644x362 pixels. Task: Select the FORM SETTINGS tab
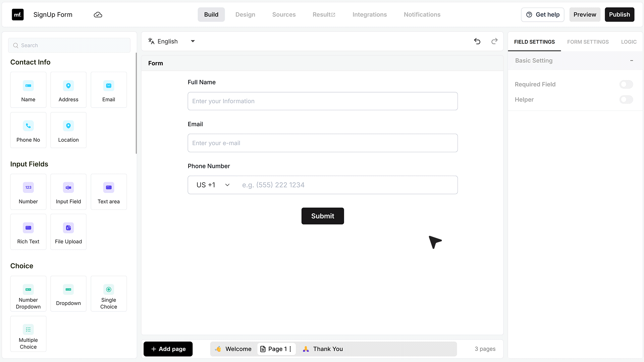(588, 42)
